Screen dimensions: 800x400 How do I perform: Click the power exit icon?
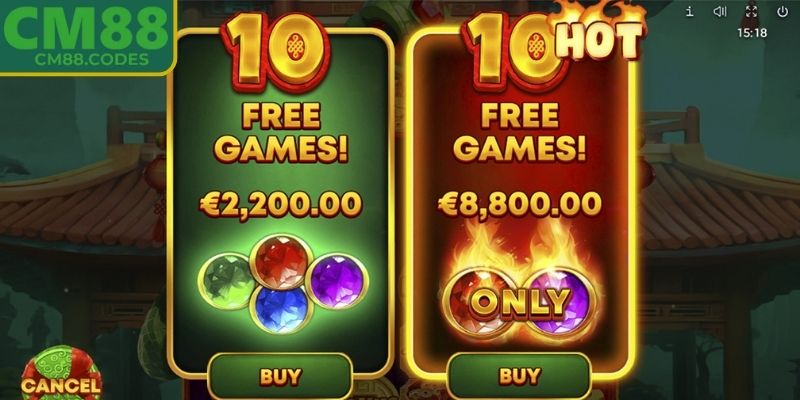point(782,12)
